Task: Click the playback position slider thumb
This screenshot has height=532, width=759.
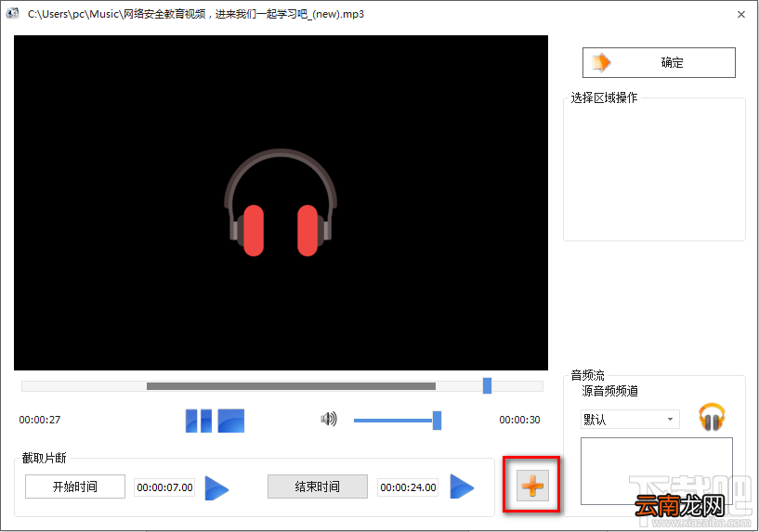Action: [x=487, y=385]
